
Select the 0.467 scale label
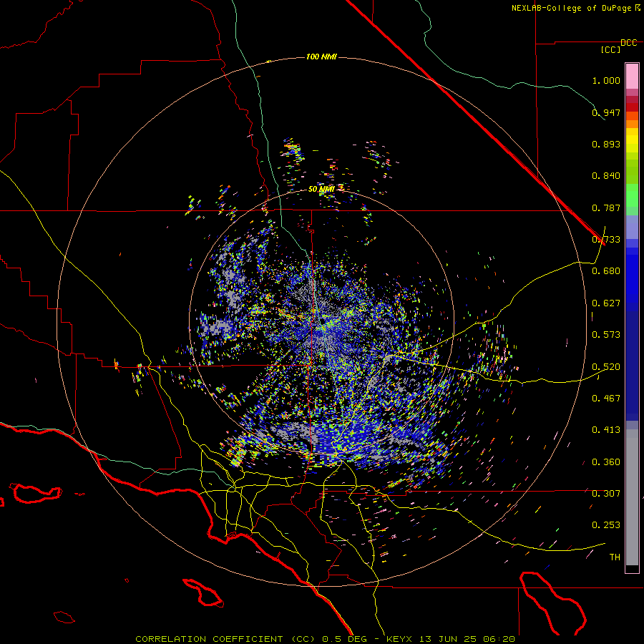coord(606,399)
